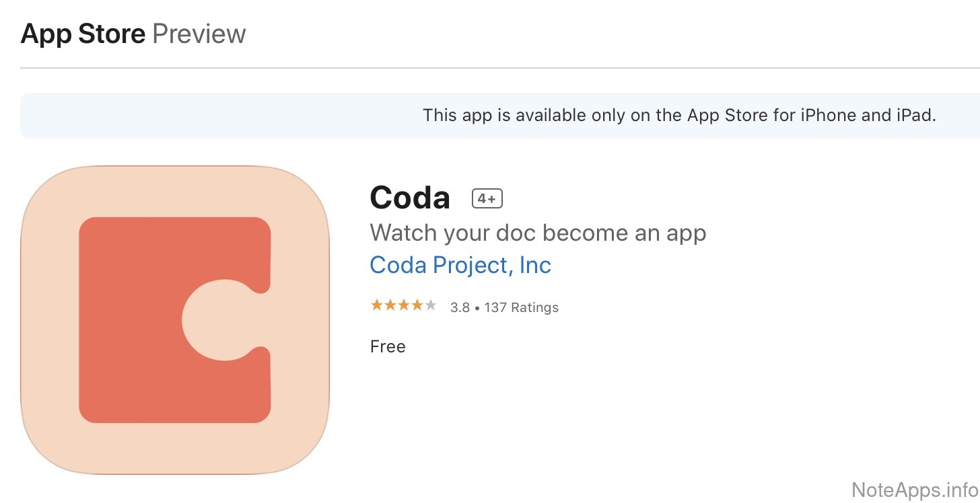The width and height of the screenshot is (980, 503).
Task: Open the Coda Project, Inc developer link
Action: click(x=460, y=265)
